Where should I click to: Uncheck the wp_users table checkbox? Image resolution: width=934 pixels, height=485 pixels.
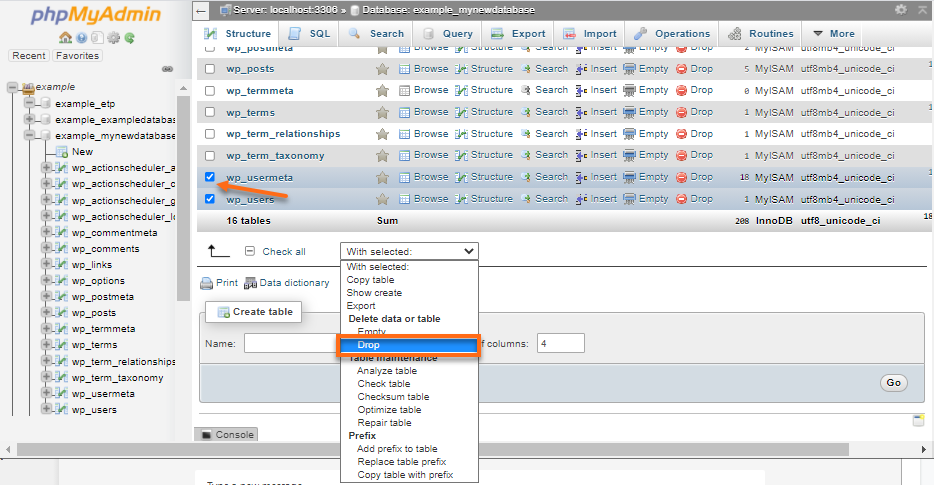[x=210, y=199]
